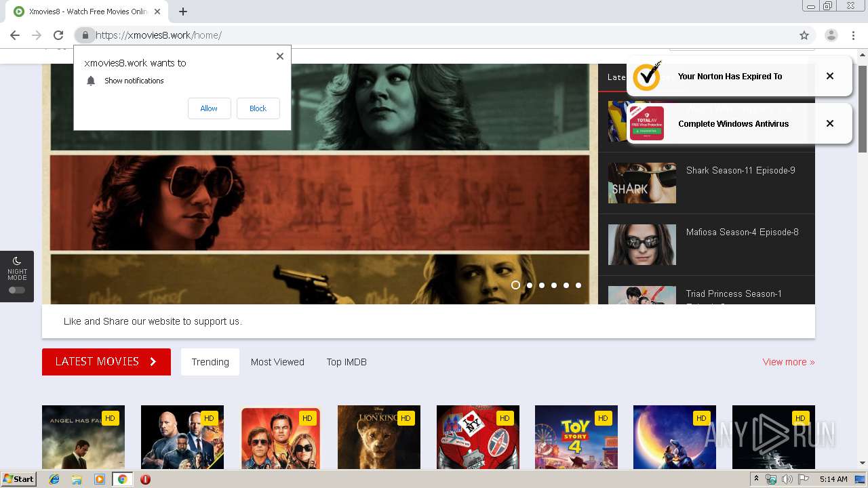Image resolution: width=868 pixels, height=488 pixels.
Task: Dismiss the Norton Has Expired notification
Action: [x=830, y=76]
